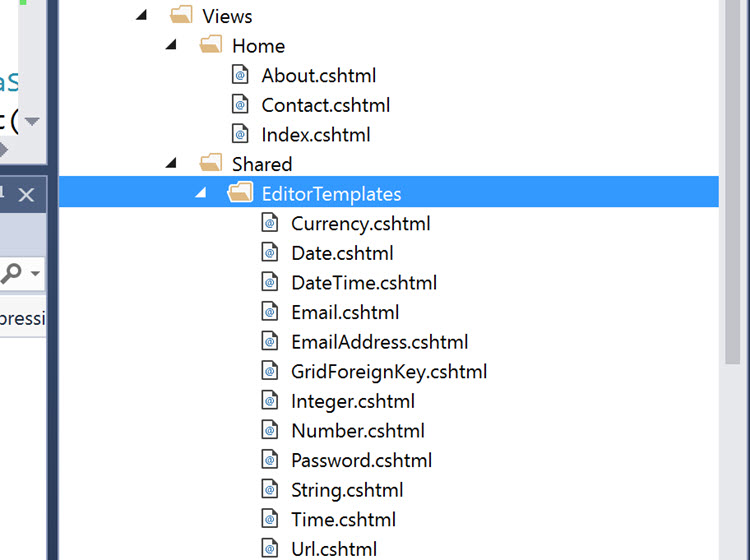The image size is (750, 560).
Task: Collapse the Views folder arrow
Action: click(142, 16)
